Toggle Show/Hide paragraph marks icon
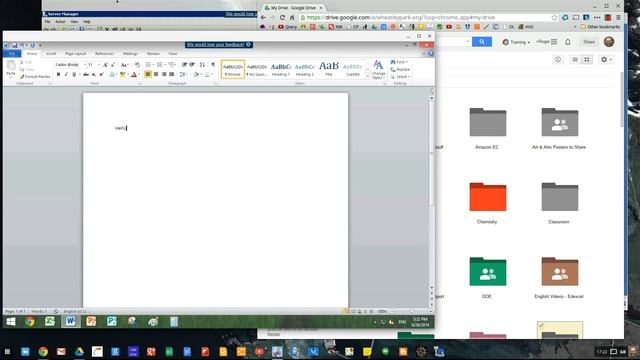Viewport: 640px width, 360px height. coord(213,64)
